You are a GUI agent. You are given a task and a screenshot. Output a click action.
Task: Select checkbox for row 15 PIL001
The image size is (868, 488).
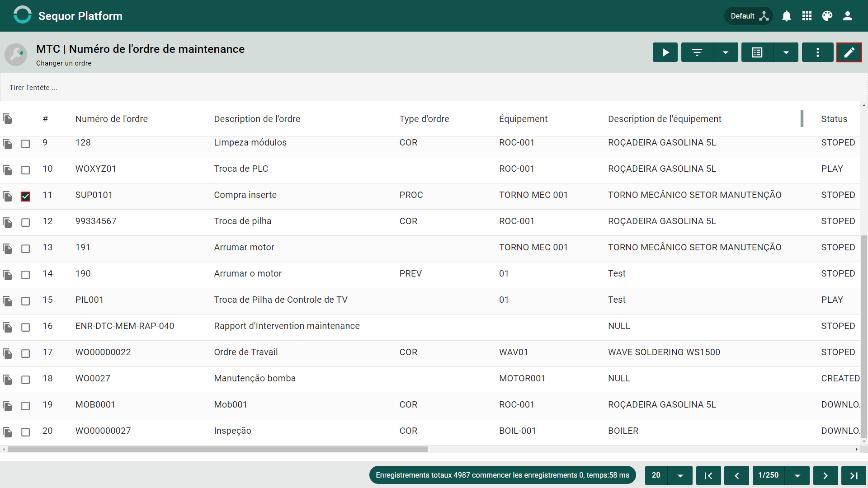coord(26,301)
